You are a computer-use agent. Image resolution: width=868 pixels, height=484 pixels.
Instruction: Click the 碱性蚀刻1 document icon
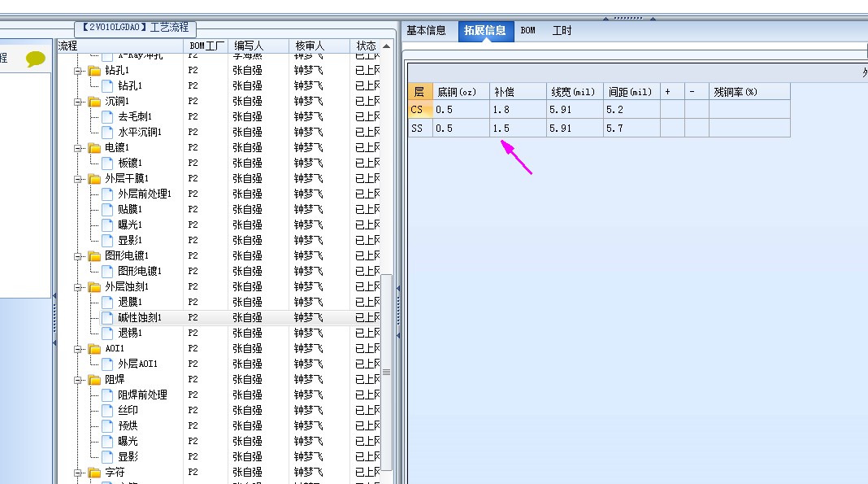pyautogui.click(x=107, y=318)
